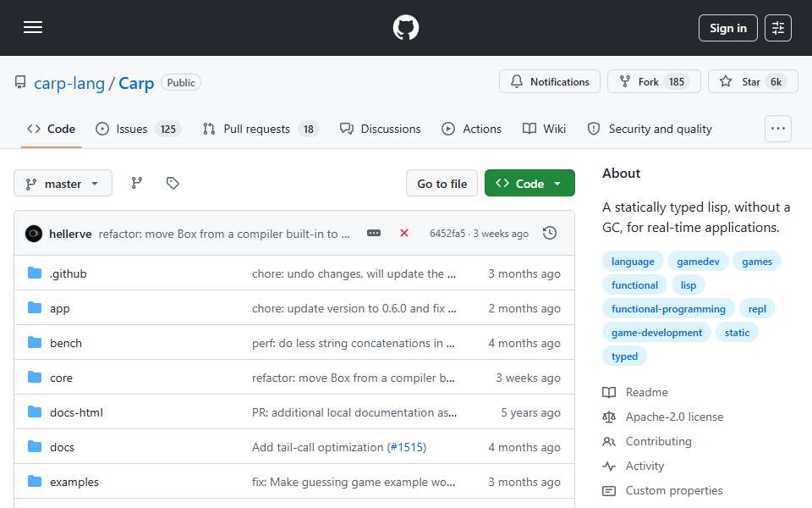Open 'fix: Make guessing game example' commit
This screenshot has height=508, width=812.
pyautogui.click(x=354, y=482)
